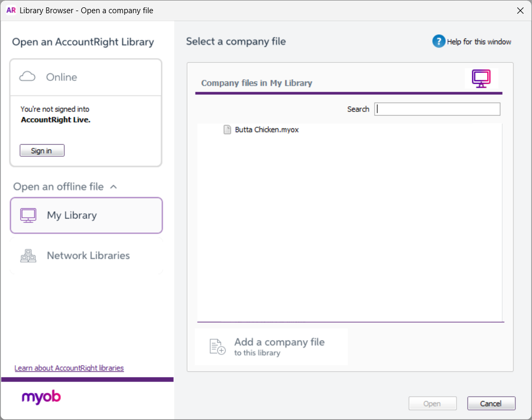Click the AR icon in the title bar

point(11,10)
